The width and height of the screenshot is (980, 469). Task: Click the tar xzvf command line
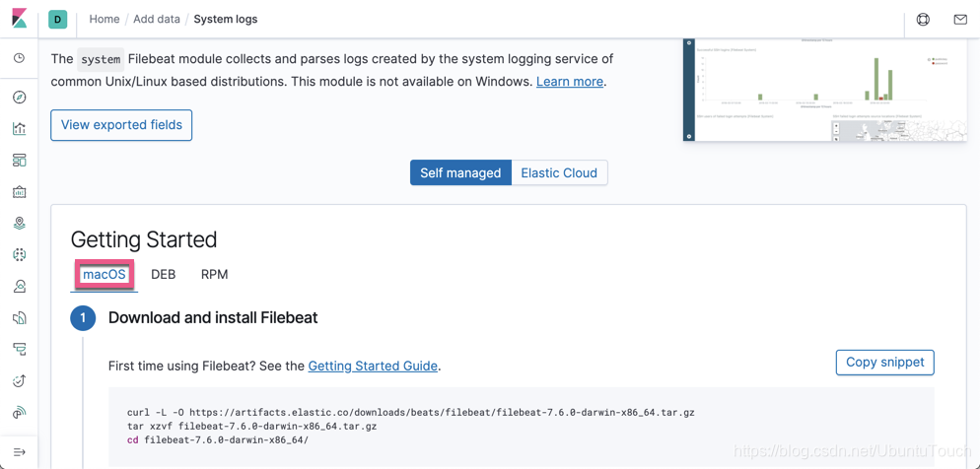[x=251, y=427]
